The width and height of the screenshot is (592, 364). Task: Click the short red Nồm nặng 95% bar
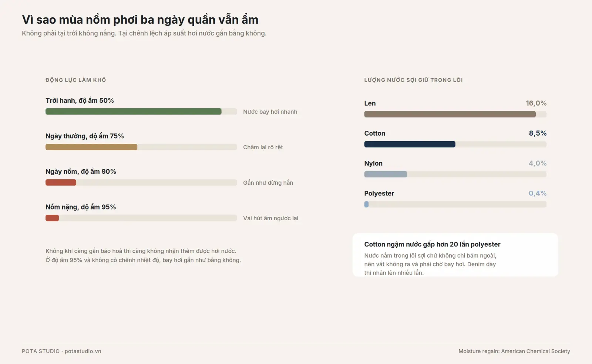coord(52,218)
